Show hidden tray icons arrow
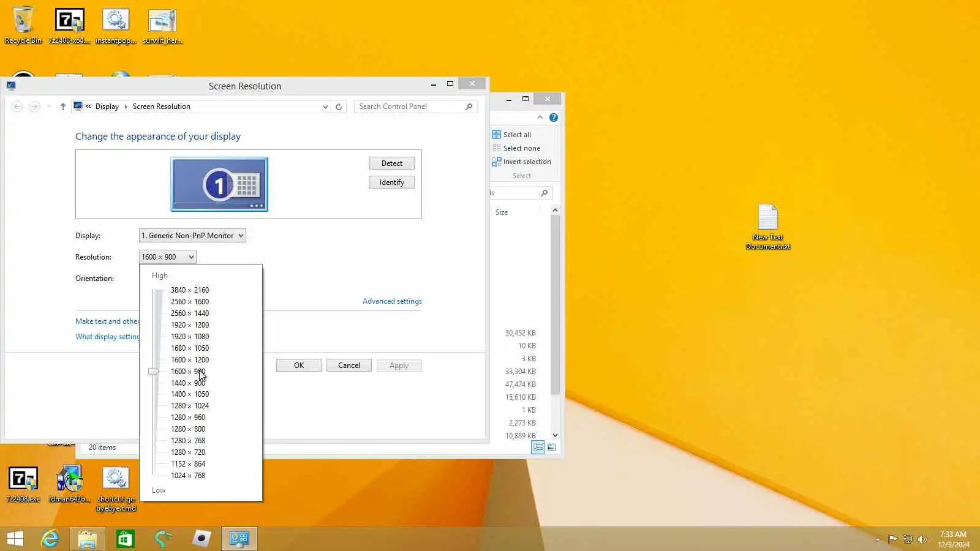 [878, 539]
